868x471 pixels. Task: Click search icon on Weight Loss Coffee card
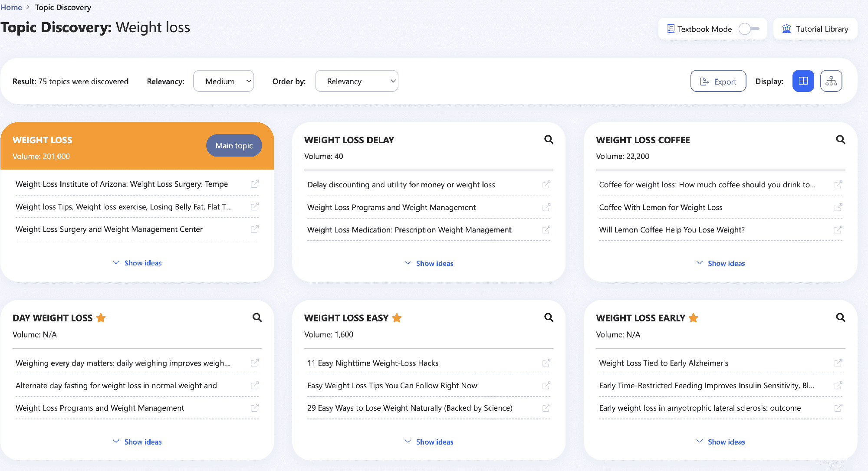tap(840, 140)
